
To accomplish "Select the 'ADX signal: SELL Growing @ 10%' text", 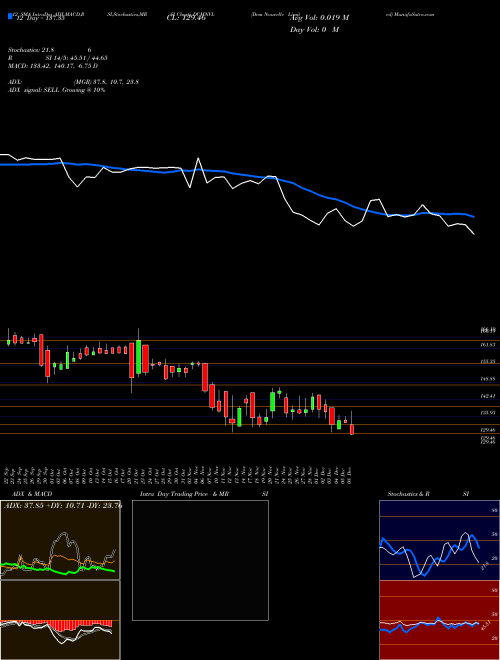I will [x=56, y=90].
